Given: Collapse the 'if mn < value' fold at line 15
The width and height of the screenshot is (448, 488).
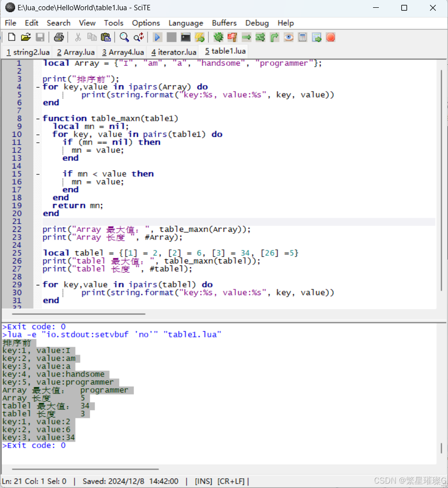Looking at the screenshot, I should point(37,174).
